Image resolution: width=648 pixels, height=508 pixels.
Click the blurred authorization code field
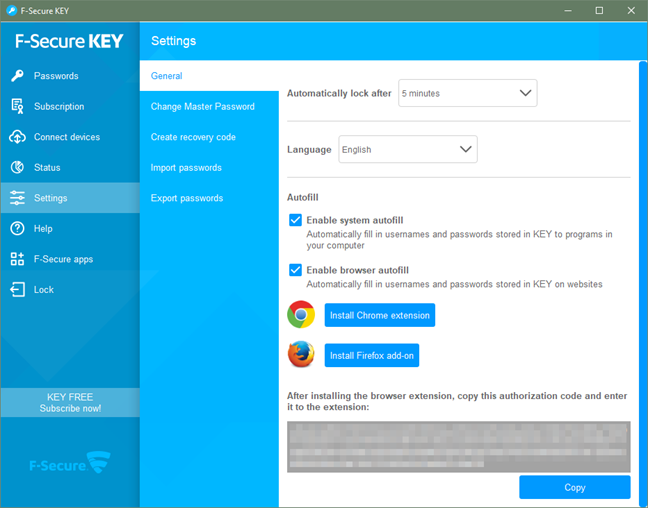point(459,446)
